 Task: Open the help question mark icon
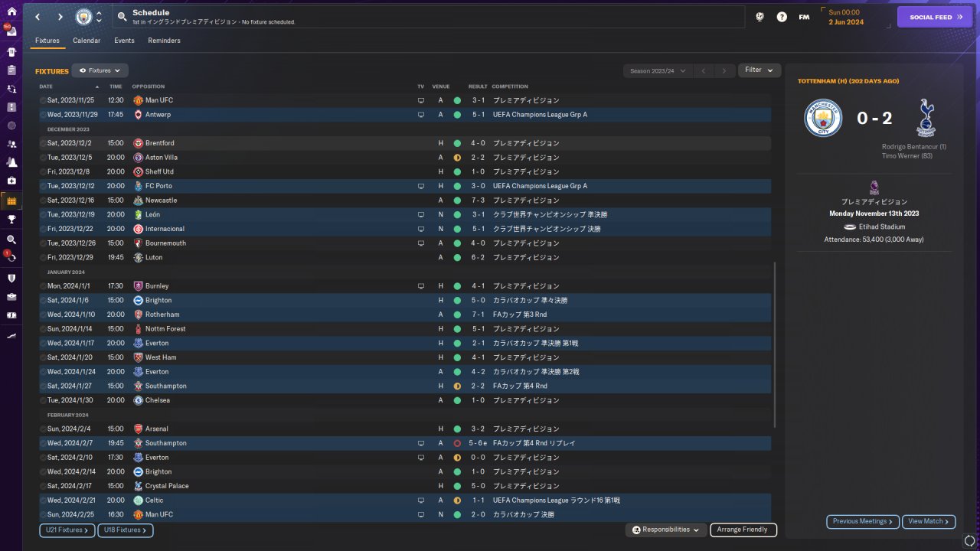782,17
